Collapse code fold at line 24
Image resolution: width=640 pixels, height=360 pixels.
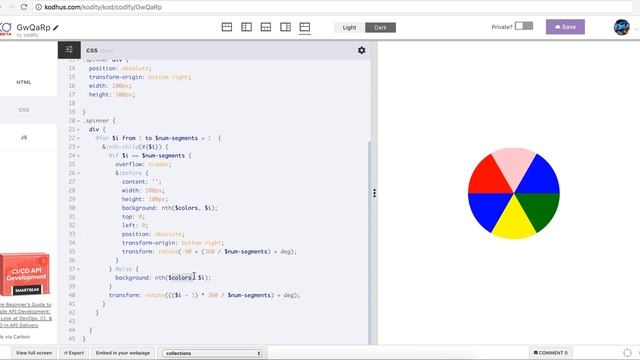[78, 156]
